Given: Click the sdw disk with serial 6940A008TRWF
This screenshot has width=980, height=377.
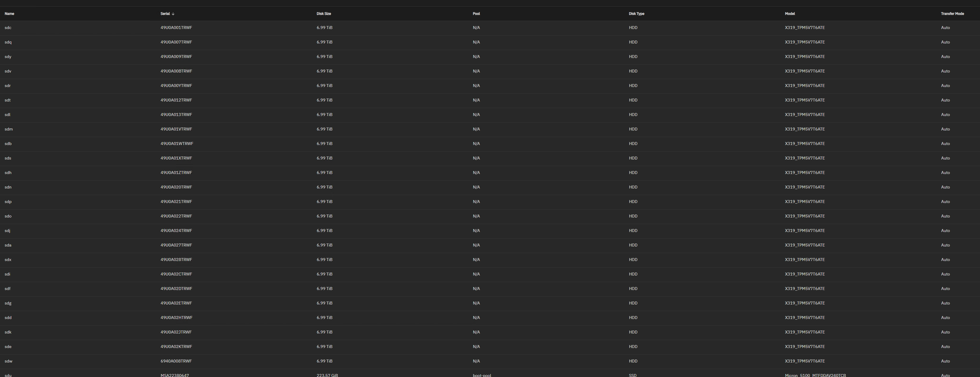Looking at the screenshot, I should tap(176, 361).
